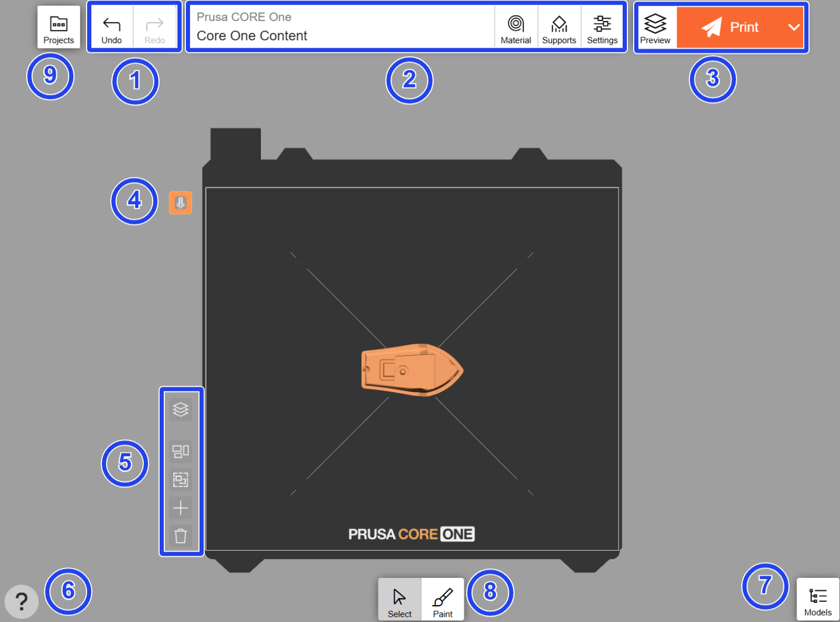Expand the Models list panel
This screenshot has width=840, height=622.
pyautogui.click(x=817, y=600)
